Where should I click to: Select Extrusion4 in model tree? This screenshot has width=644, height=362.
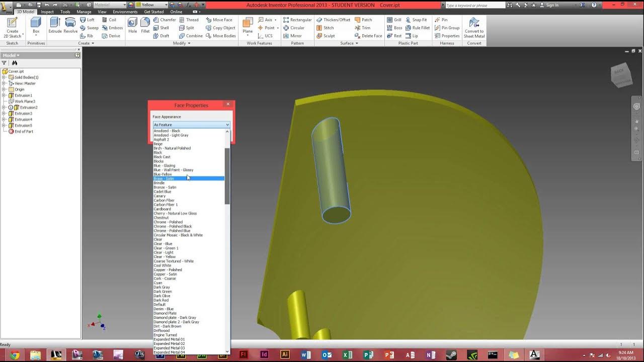(23, 120)
